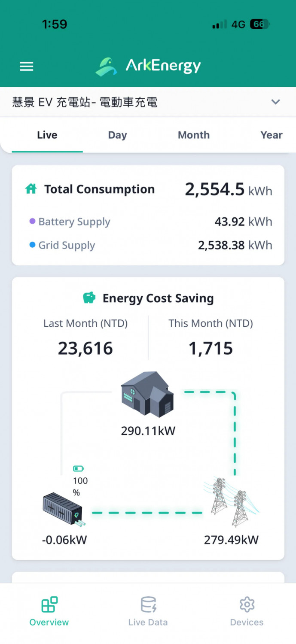Tap the battery container storage icon

(x=64, y=510)
